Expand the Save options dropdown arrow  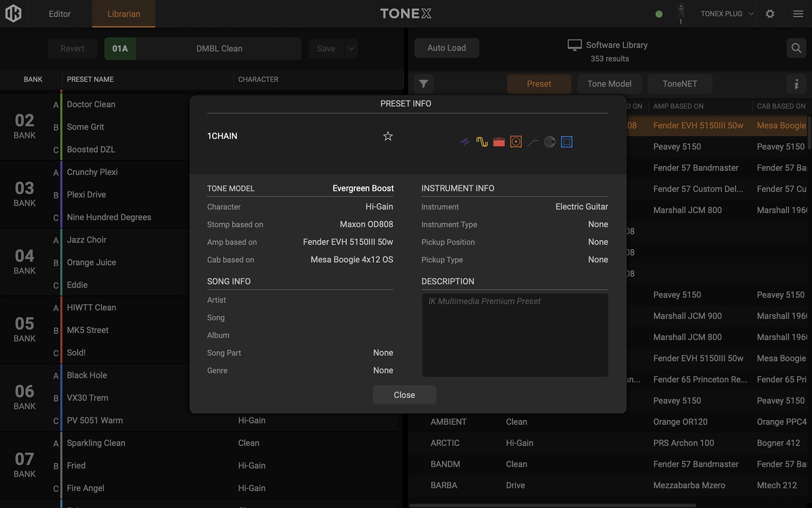(351, 48)
